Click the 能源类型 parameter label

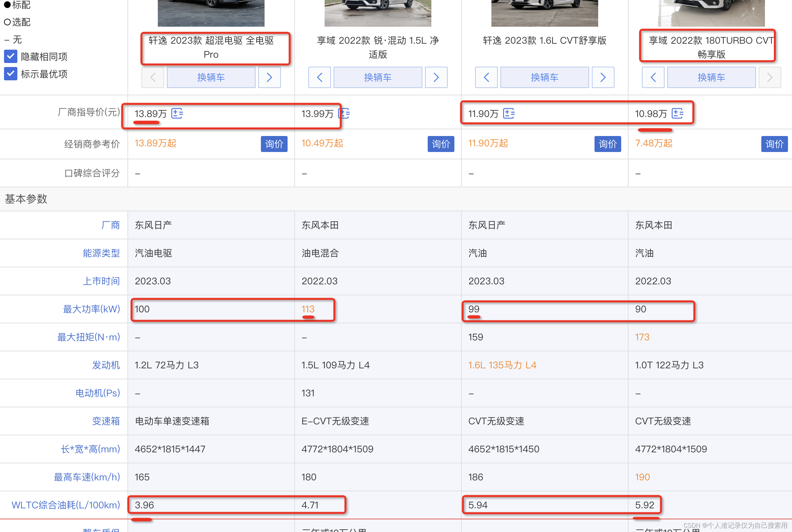(101, 253)
